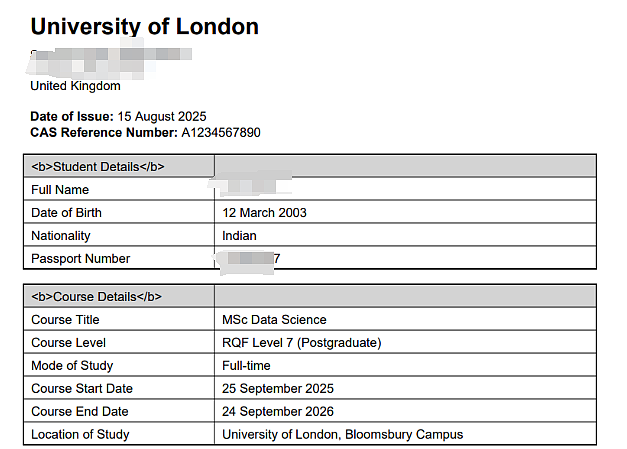Screen dimensions: 627x449
Task: Click the course start date 25 September 2025
Action: (x=278, y=388)
